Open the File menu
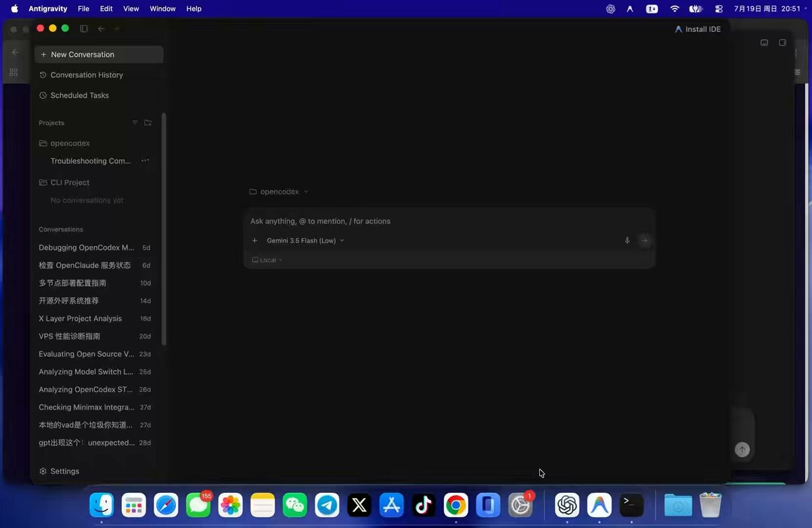 (83, 9)
